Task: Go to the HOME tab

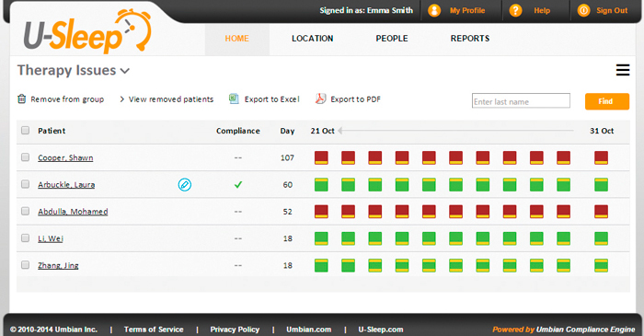Action: click(237, 39)
